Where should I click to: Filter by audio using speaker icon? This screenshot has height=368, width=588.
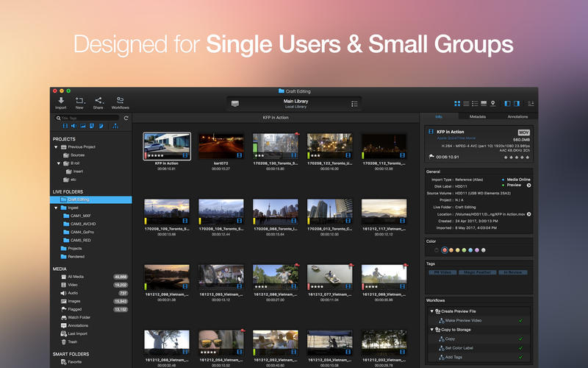point(73,126)
